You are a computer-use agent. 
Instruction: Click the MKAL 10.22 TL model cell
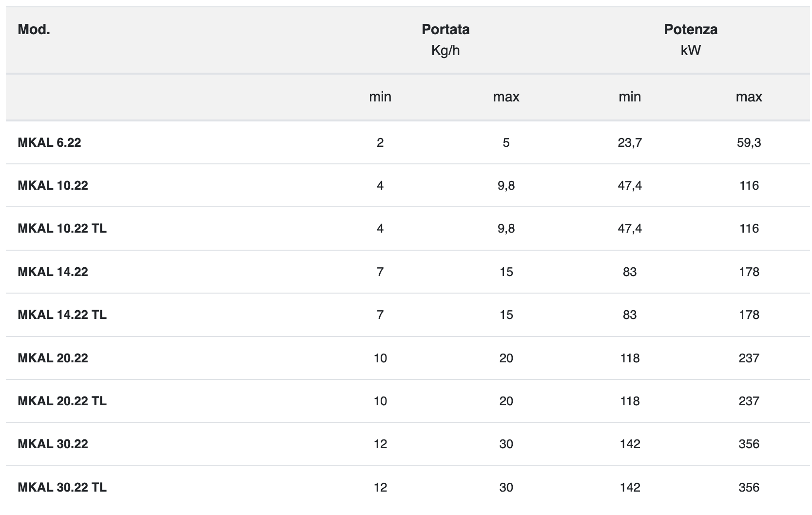(x=62, y=228)
